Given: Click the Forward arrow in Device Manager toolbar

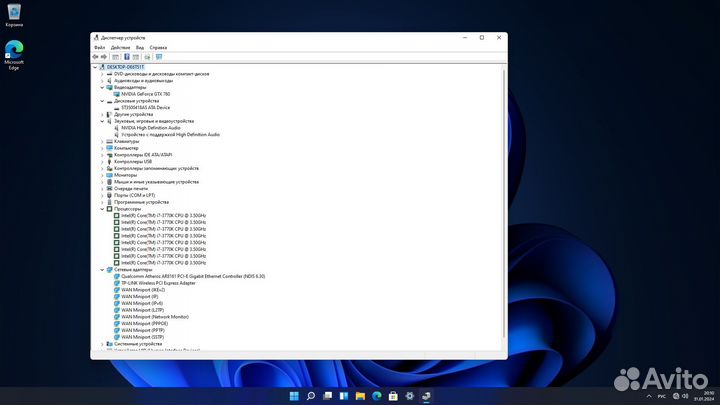Looking at the screenshot, I should coord(104,57).
